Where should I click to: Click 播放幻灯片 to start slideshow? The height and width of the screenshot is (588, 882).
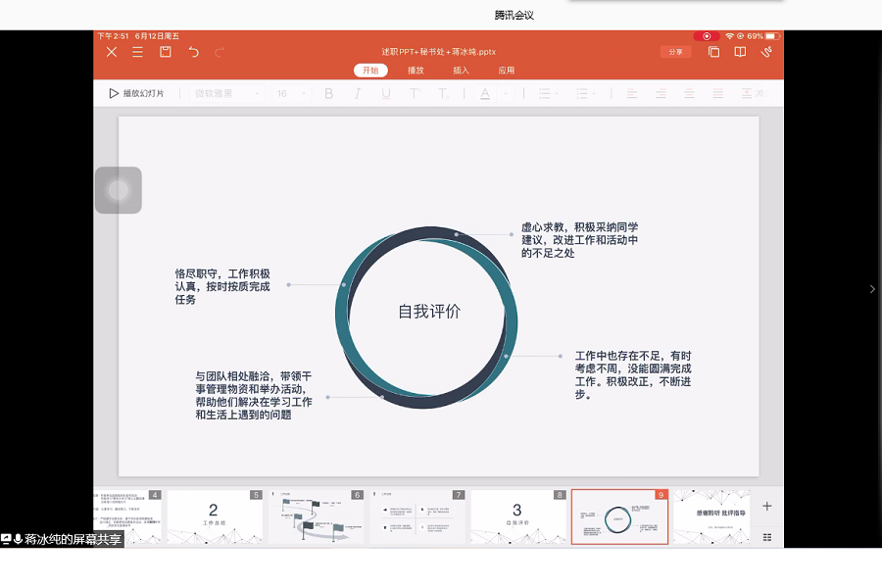[136, 94]
